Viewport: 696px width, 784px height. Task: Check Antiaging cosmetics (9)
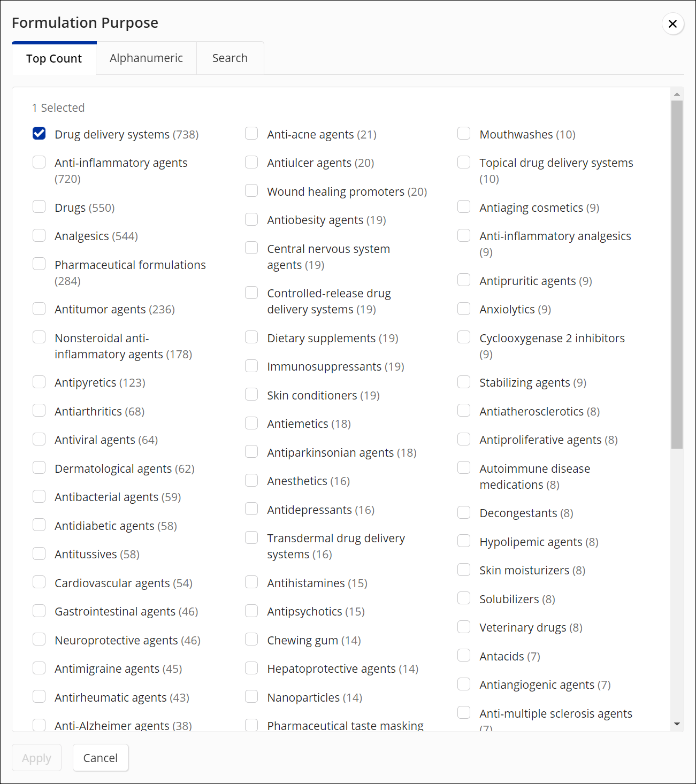pyautogui.click(x=464, y=206)
